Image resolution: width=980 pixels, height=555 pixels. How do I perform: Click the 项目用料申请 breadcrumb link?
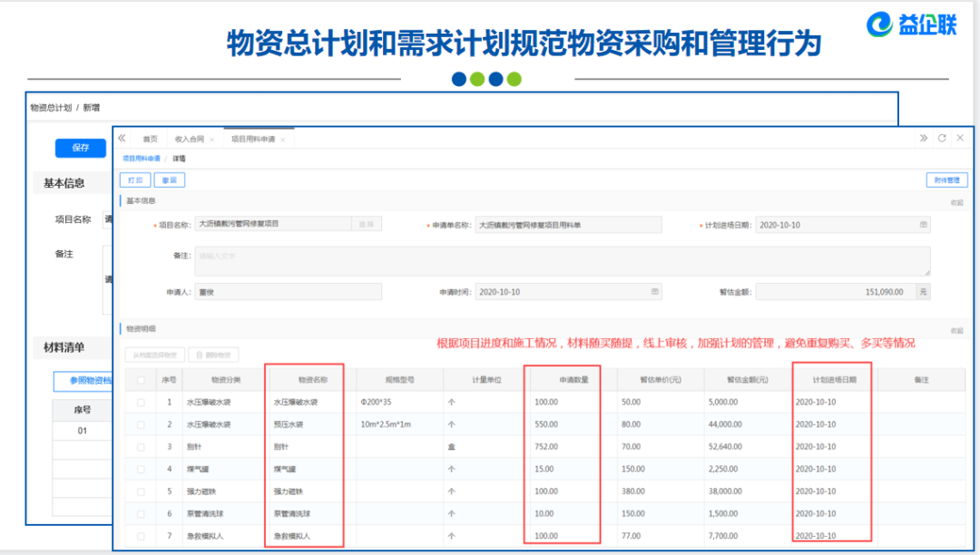(142, 159)
